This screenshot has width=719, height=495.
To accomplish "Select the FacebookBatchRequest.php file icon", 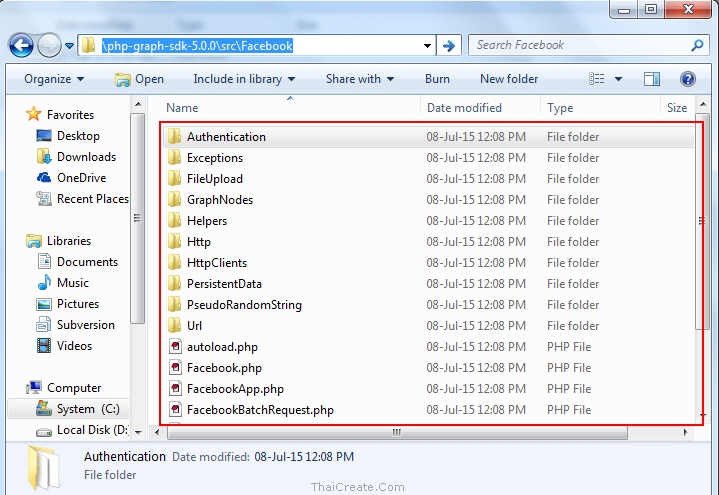I will coord(175,410).
